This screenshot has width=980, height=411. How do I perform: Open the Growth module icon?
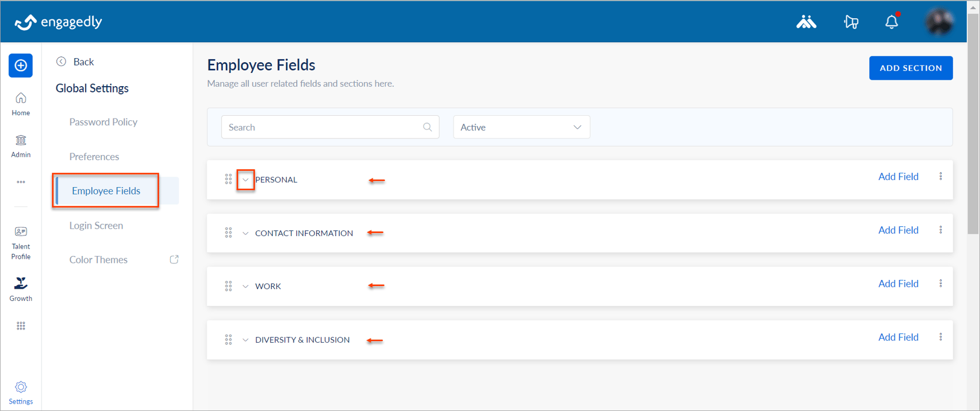21,289
